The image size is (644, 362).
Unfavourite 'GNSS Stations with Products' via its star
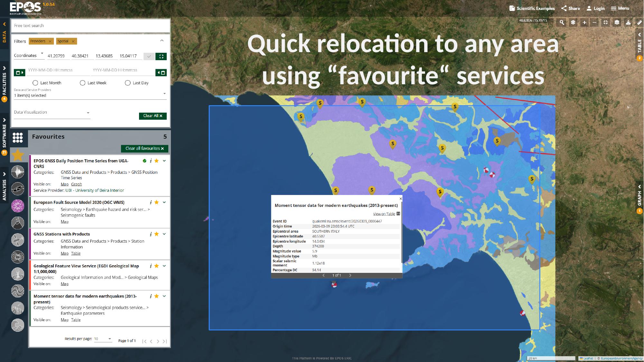tap(157, 234)
